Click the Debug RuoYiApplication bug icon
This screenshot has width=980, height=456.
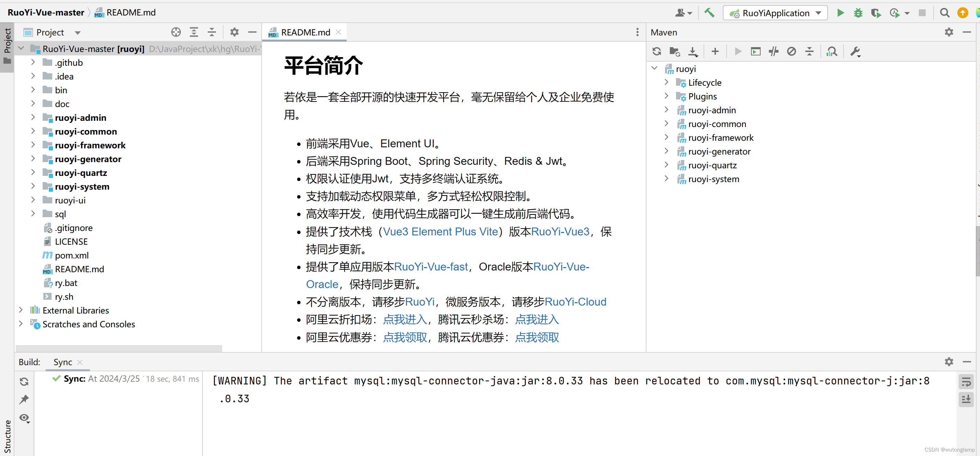pyautogui.click(x=858, y=13)
